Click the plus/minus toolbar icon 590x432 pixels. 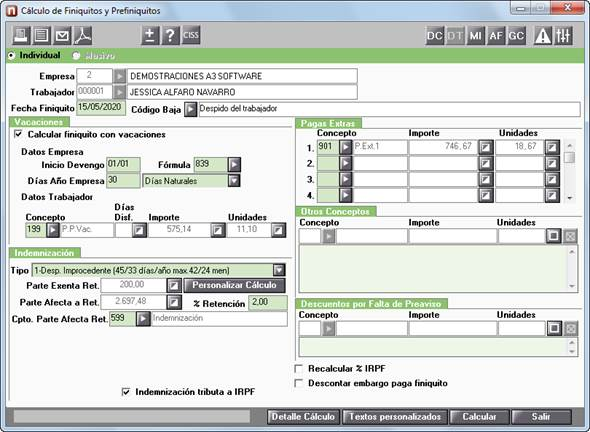pyautogui.click(x=150, y=36)
